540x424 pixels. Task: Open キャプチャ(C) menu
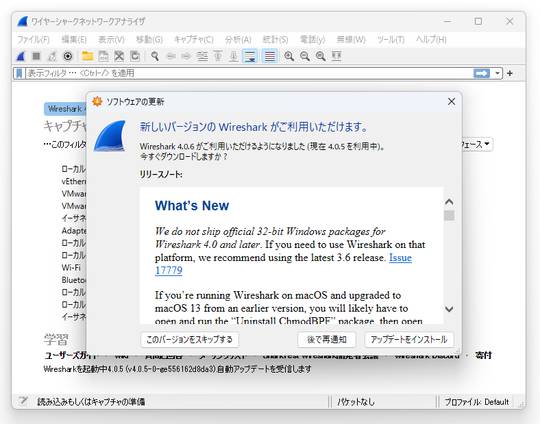tap(194, 40)
